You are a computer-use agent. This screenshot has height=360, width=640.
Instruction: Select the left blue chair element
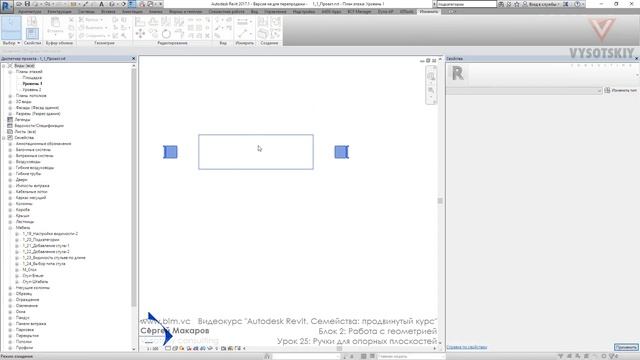[170, 152]
